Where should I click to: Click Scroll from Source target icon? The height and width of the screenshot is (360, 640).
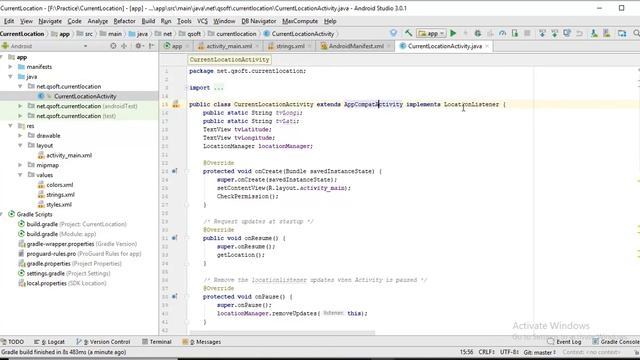(113, 46)
